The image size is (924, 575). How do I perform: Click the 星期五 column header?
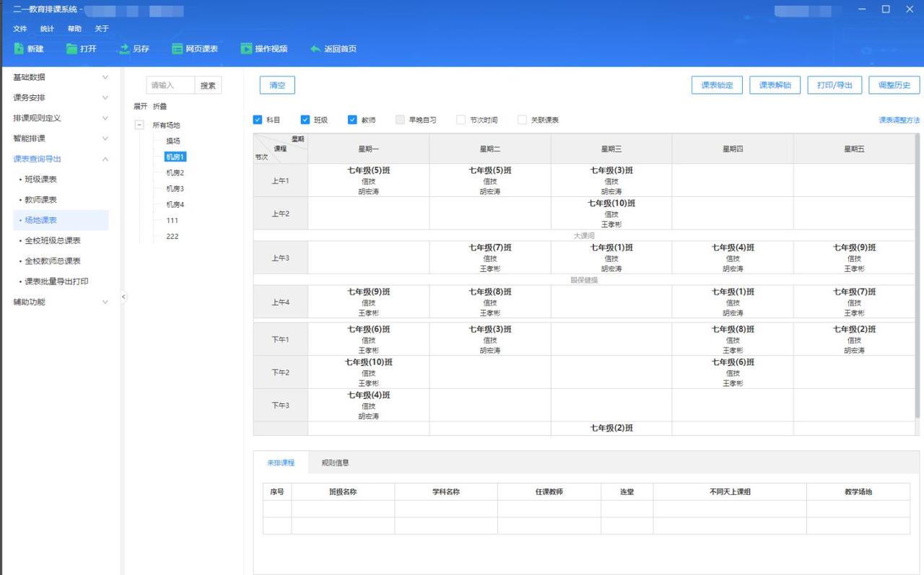click(x=854, y=149)
